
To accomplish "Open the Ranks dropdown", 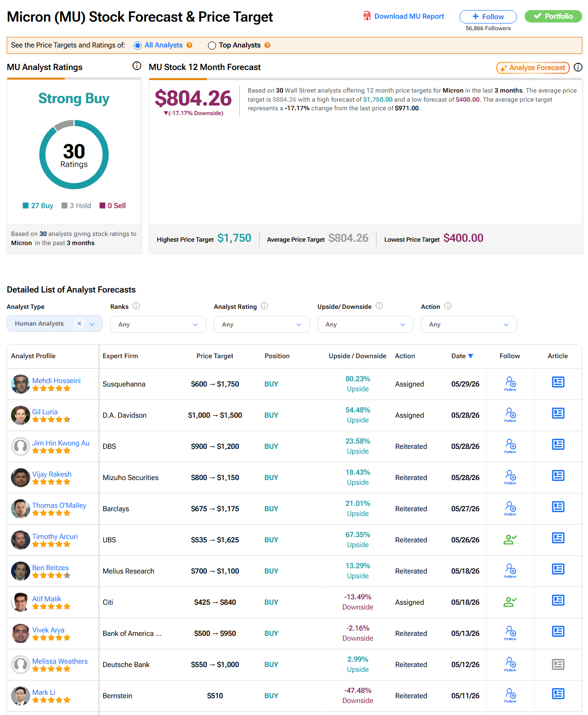I will [x=158, y=325].
